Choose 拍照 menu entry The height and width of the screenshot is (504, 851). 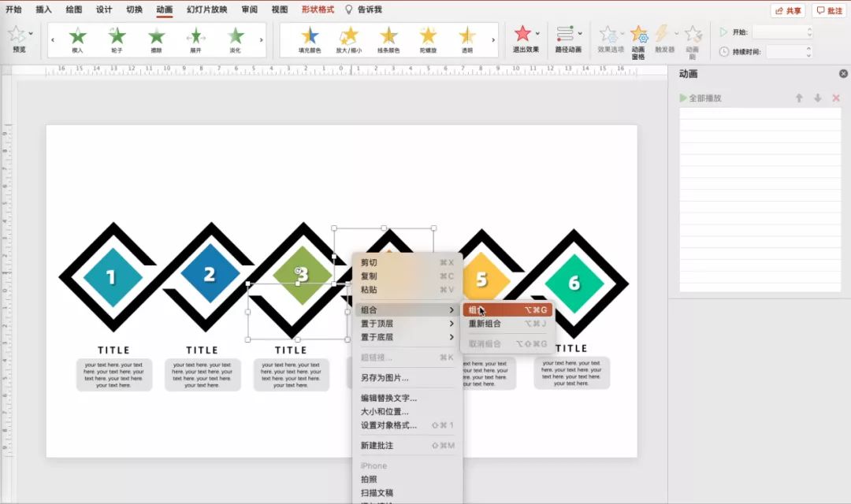click(407, 479)
